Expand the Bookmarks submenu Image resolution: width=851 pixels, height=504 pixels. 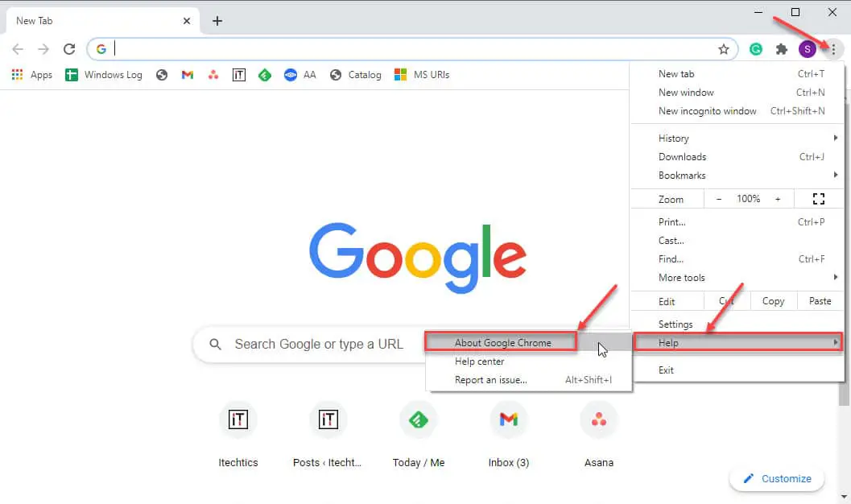pyautogui.click(x=737, y=176)
